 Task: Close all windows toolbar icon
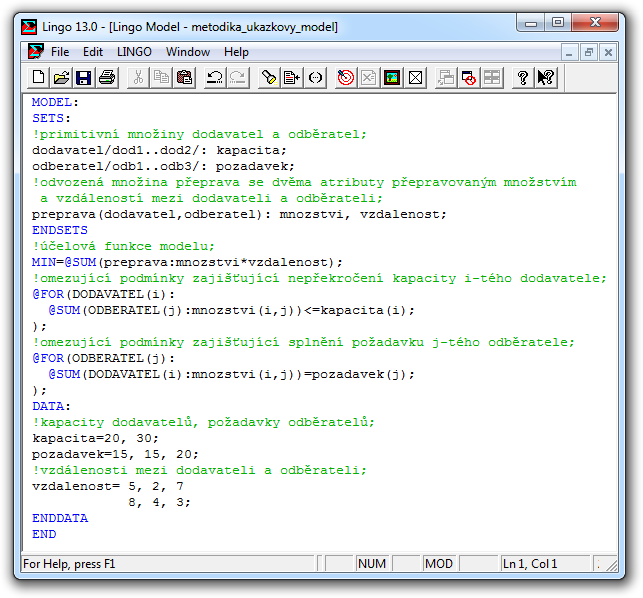[469, 78]
